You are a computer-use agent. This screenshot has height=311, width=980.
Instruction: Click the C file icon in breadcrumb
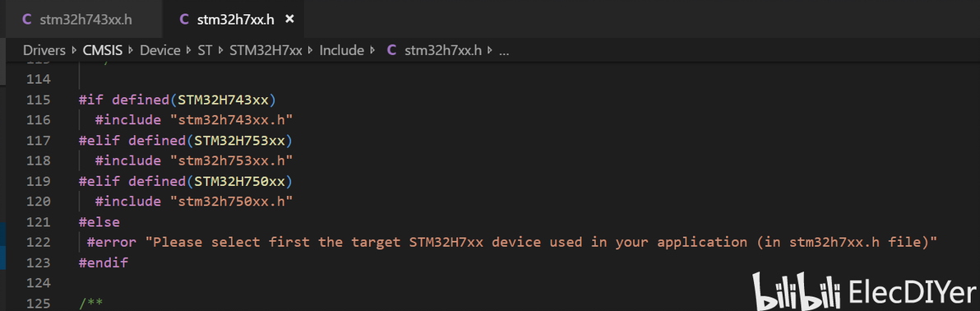click(392, 50)
